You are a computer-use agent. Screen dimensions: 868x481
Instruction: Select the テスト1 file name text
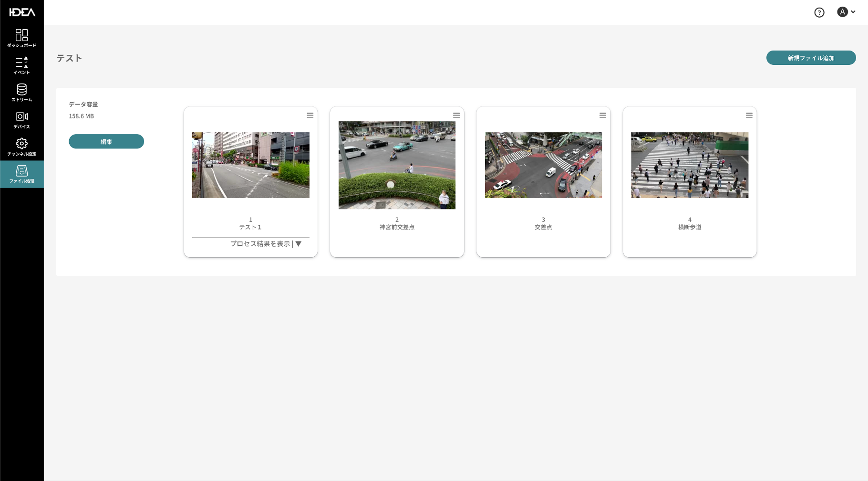(250, 227)
